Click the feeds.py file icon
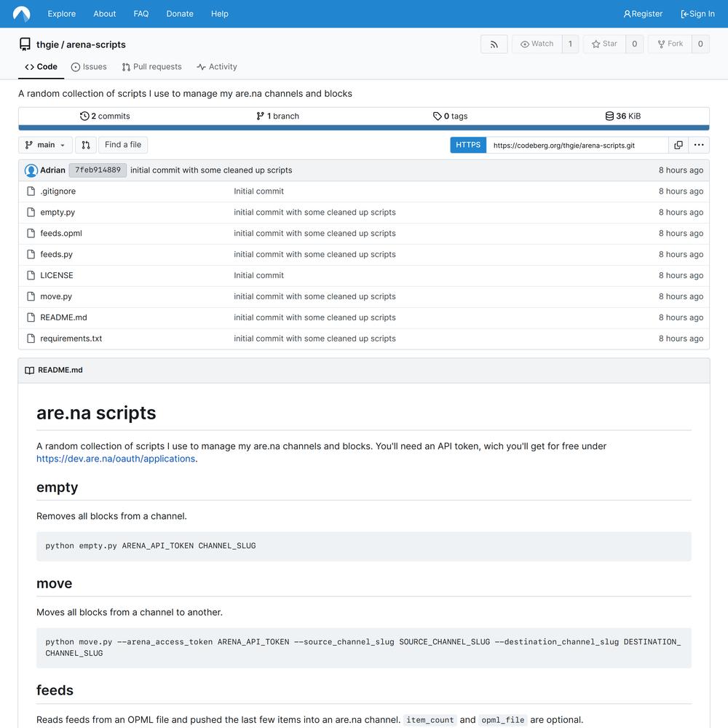Screen dimensions: 728x728 tap(31, 254)
